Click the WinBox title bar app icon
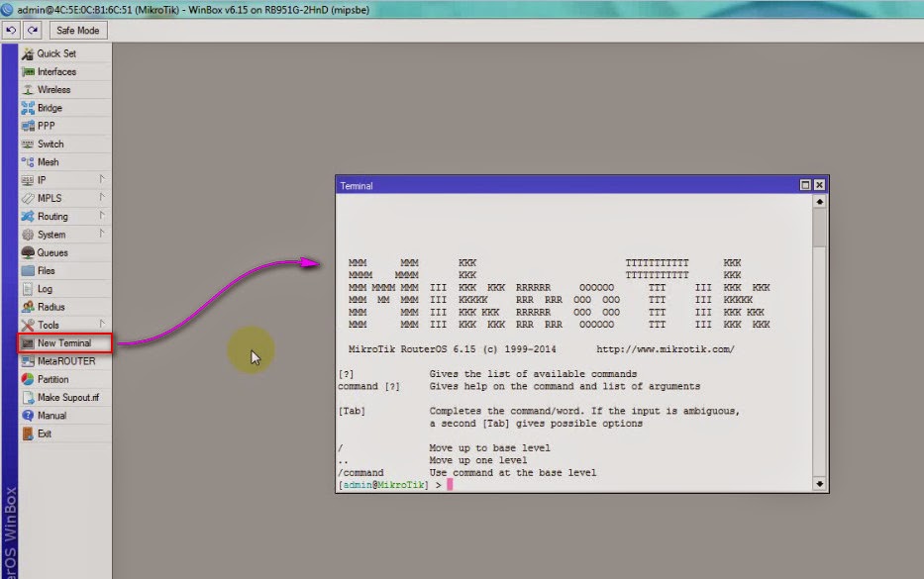 [7, 10]
